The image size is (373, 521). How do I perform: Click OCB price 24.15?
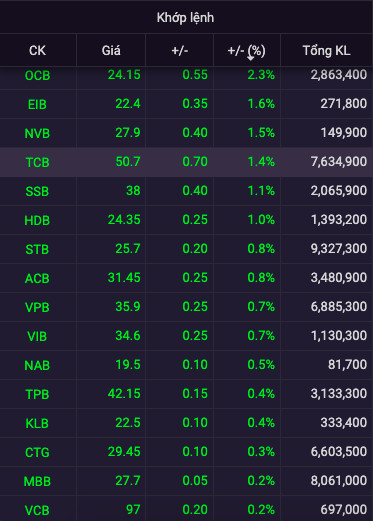pos(124,75)
